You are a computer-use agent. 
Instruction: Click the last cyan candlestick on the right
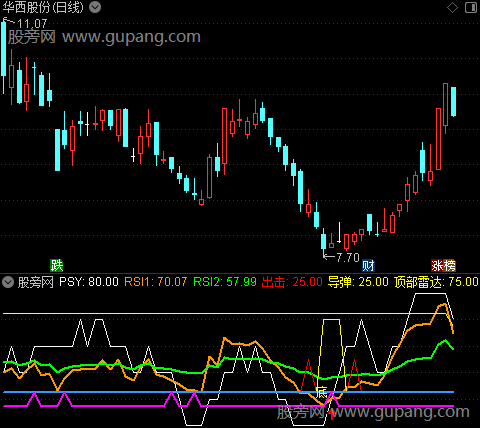(453, 102)
